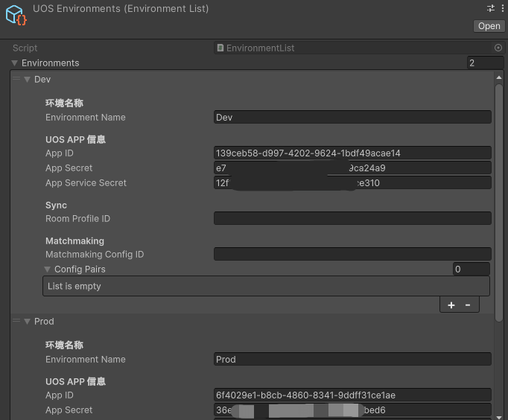Click the Room Profile ID field

click(352, 218)
